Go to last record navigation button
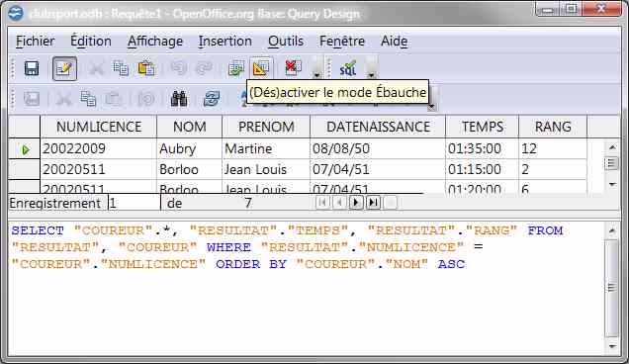629x364 pixels. point(374,203)
